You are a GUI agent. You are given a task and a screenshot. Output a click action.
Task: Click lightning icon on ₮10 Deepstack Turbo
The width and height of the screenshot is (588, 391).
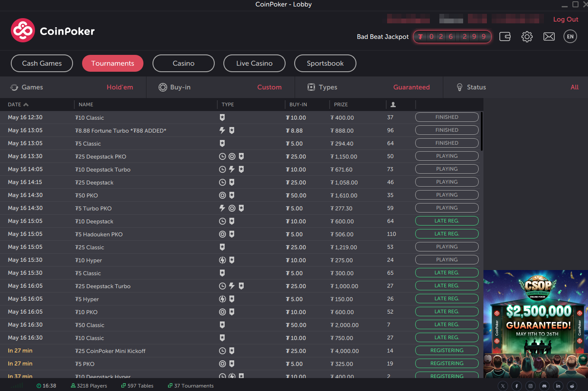232,169
